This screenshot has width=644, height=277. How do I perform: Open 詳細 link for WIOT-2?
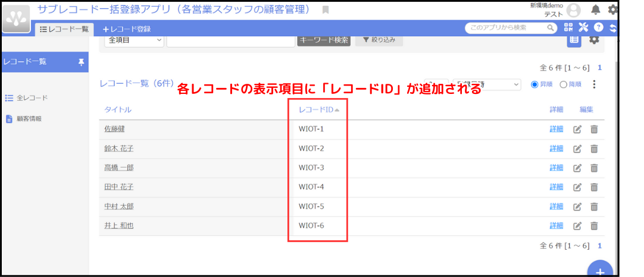557,149
